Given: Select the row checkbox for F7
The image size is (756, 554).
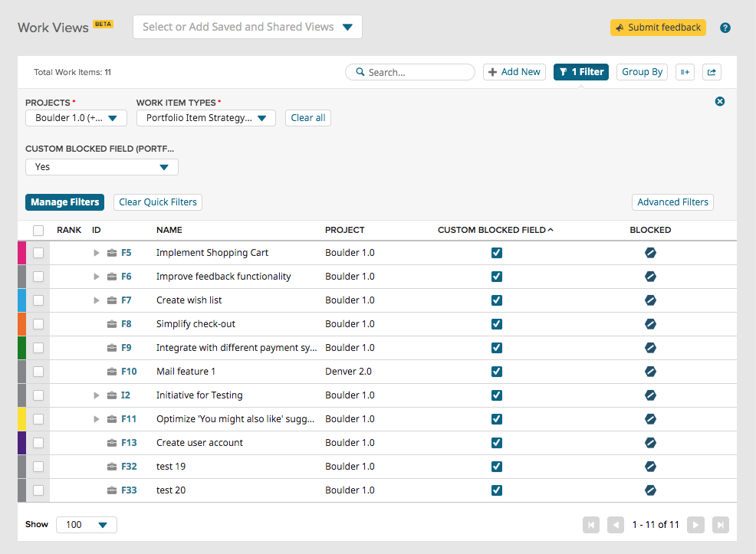Looking at the screenshot, I should [38, 300].
